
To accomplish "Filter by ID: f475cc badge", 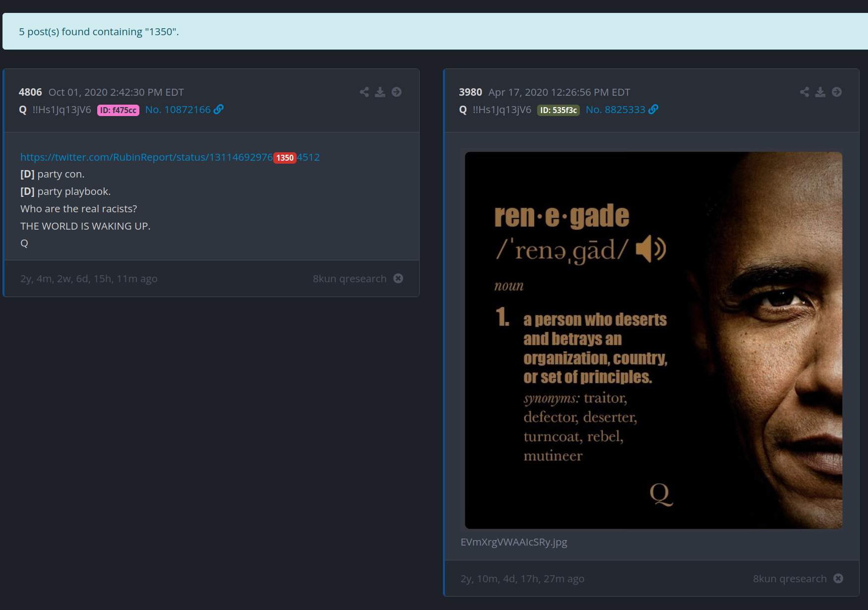I will (x=118, y=110).
